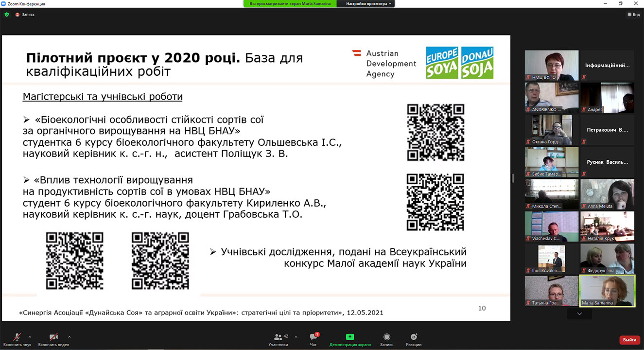Image resolution: width=644 pixels, height=350 pixels.
Task: Expand video options arrow beside Включить видео
Action: pyautogui.click(x=69, y=337)
